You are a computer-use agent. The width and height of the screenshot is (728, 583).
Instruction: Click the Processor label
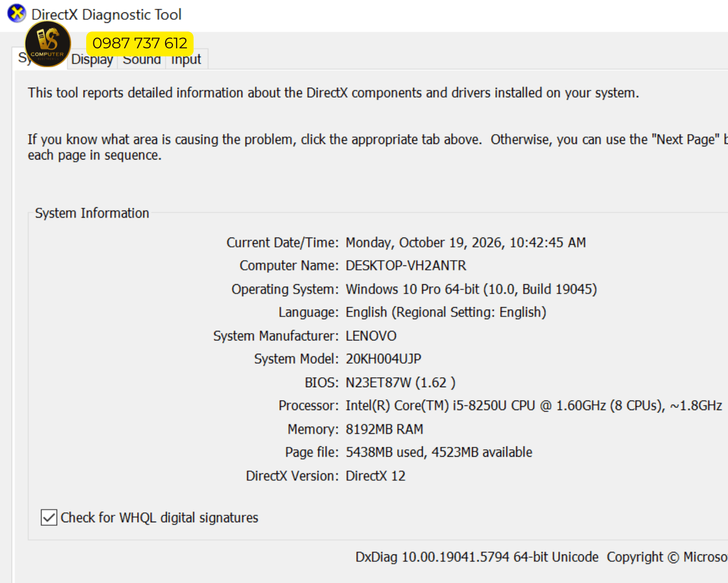pos(309,406)
